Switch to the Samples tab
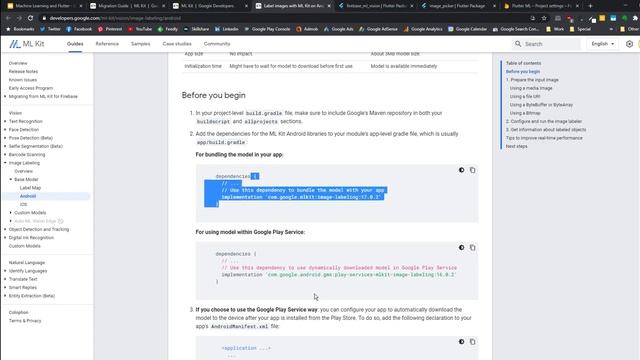Image resolution: width=640 pixels, height=360 pixels. pos(140,44)
